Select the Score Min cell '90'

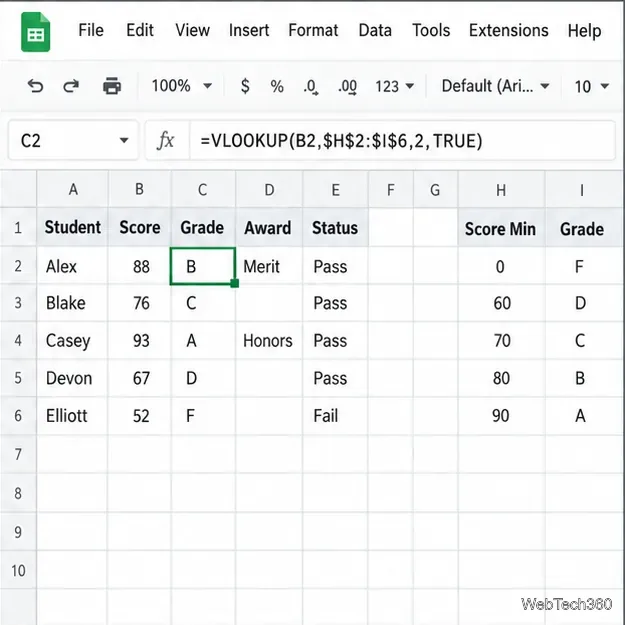pyautogui.click(x=501, y=416)
